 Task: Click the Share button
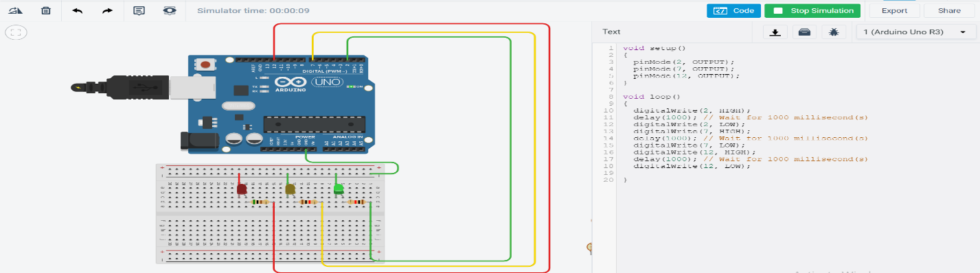click(x=949, y=11)
